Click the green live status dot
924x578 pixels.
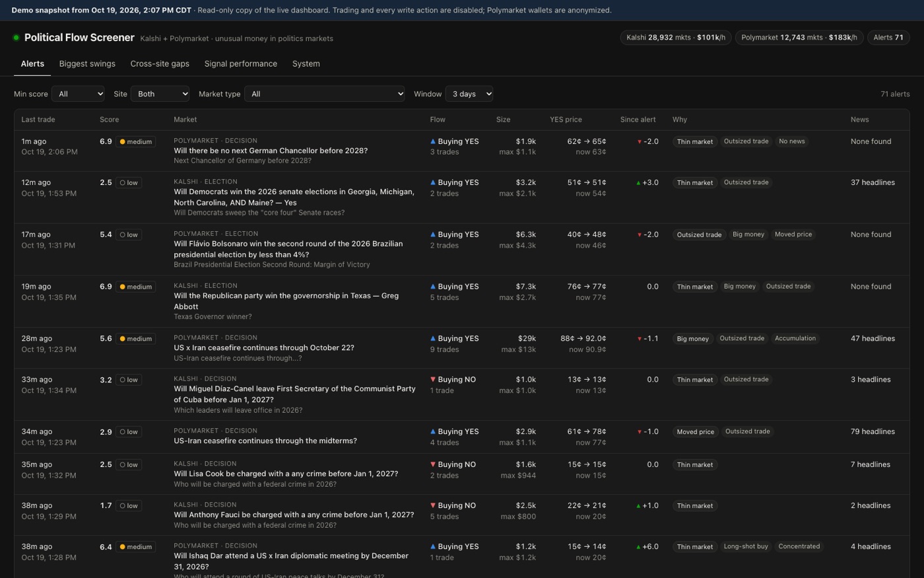coord(16,38)
